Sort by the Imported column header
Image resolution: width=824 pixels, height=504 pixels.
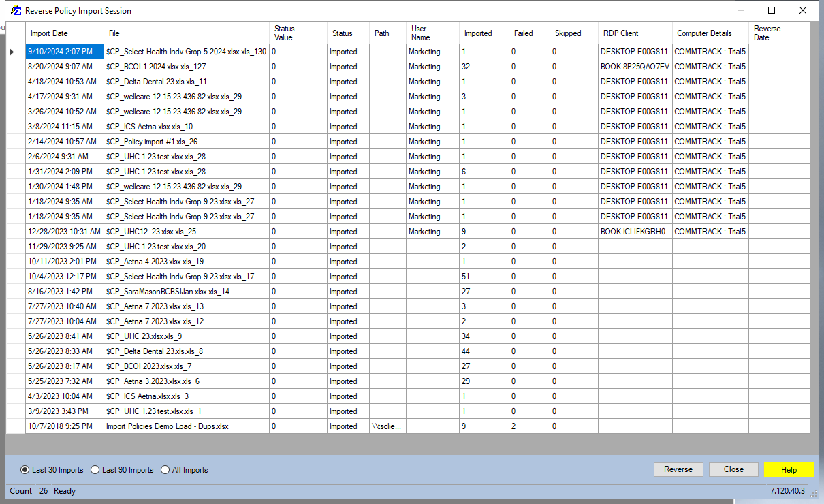click(x=478, y=33)
